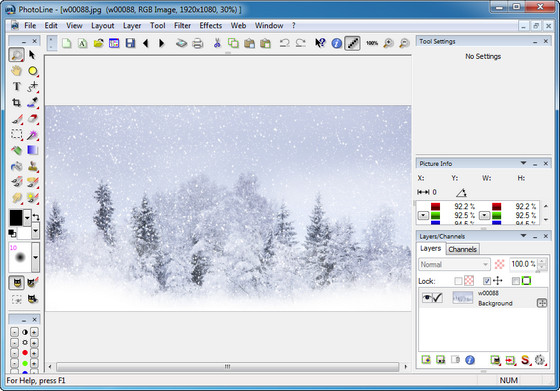Activate the context help cursor icon
Viewport: 560px width, 391px height.
320,43
